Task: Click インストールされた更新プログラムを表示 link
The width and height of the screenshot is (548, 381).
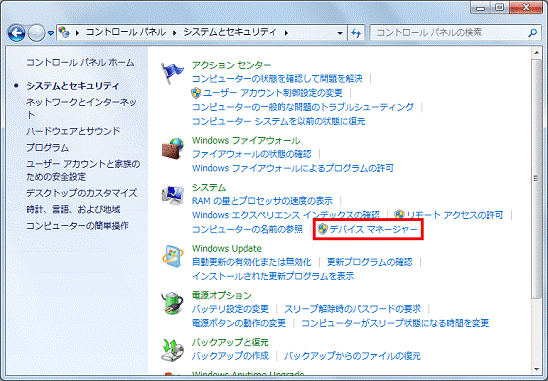Action: tap(273, 276)
